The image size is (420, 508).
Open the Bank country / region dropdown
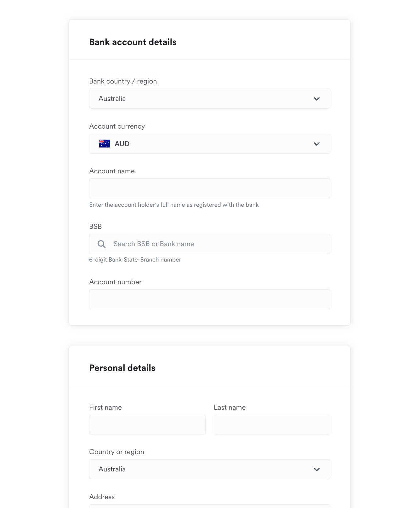coord(210,99)
